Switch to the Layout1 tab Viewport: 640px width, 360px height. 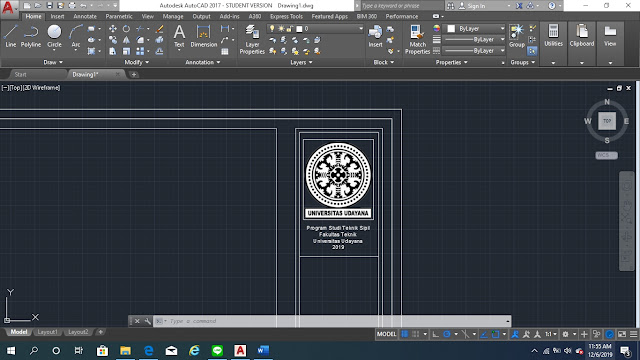(x=47, y=332)
